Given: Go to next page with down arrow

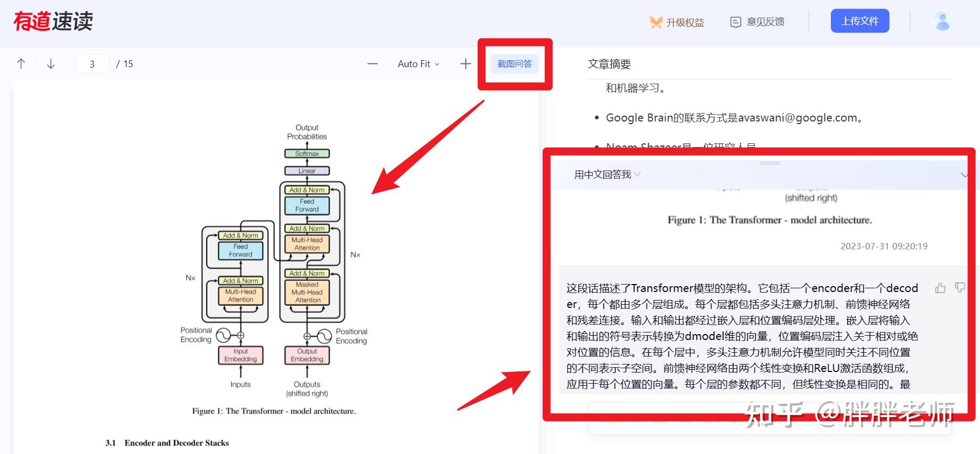Looking at the screenshot, I should (x=51, y=64).
